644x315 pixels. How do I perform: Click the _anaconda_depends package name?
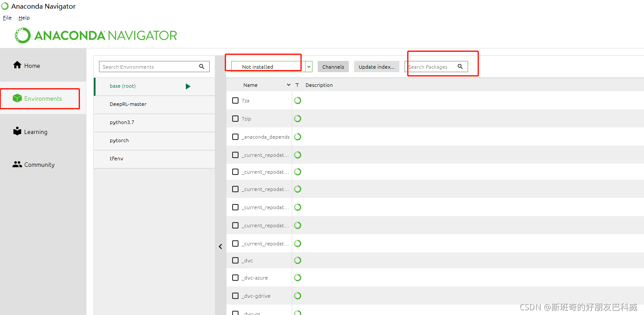tap(265, 137)
